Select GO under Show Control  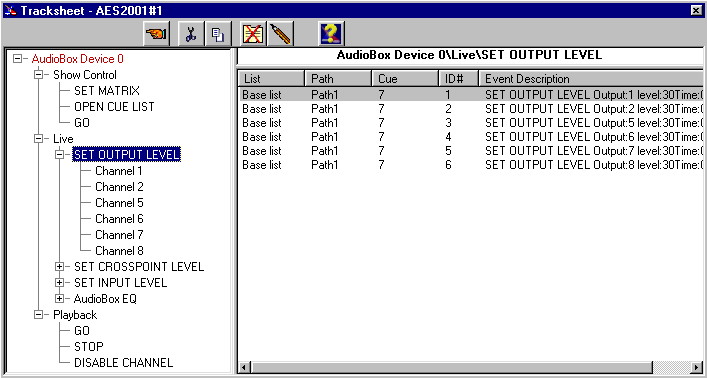coord(82,123)
